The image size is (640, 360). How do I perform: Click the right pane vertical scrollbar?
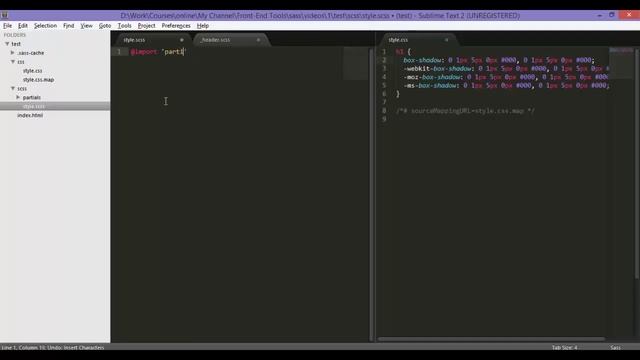(637, 163)
